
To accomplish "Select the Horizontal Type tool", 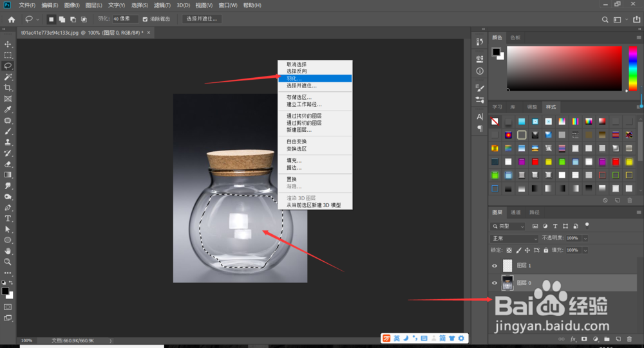I will pos(8,218).
